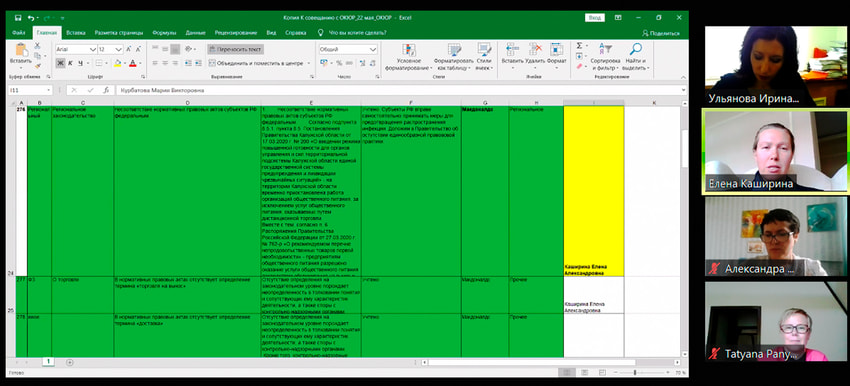Click the Вставить cells icon in Ячейки group
Viewport: 850px width, 386px height.
point(512,49)
